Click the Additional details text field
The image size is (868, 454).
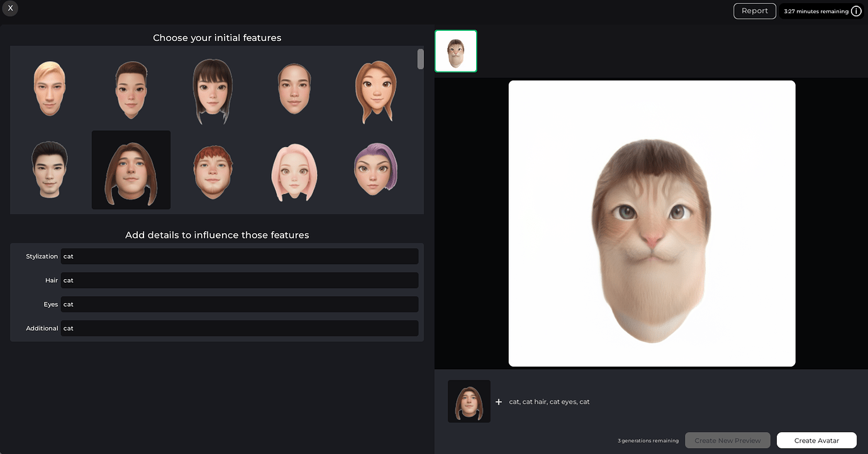239,328
